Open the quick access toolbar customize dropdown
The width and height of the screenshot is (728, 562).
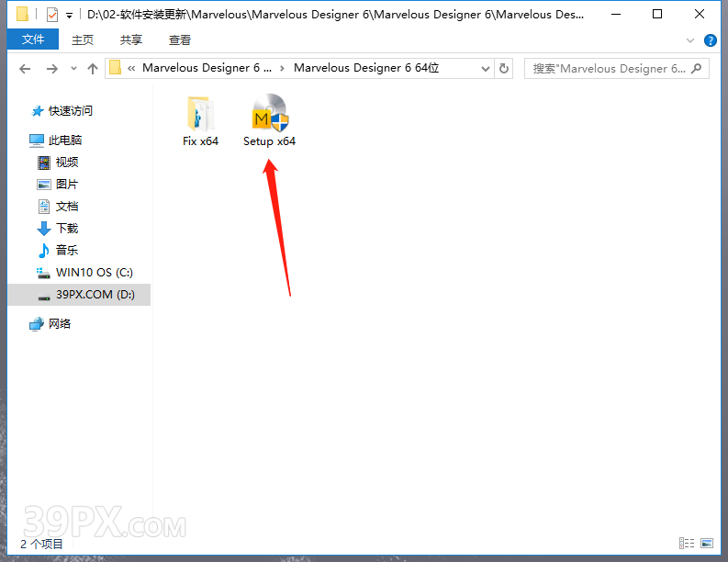(69, 16)
